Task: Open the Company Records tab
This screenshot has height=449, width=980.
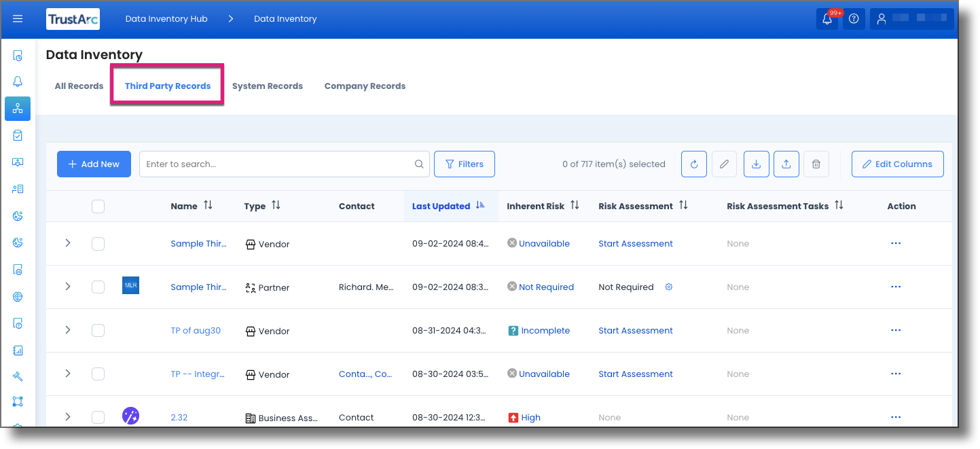Action: point(365,86)
